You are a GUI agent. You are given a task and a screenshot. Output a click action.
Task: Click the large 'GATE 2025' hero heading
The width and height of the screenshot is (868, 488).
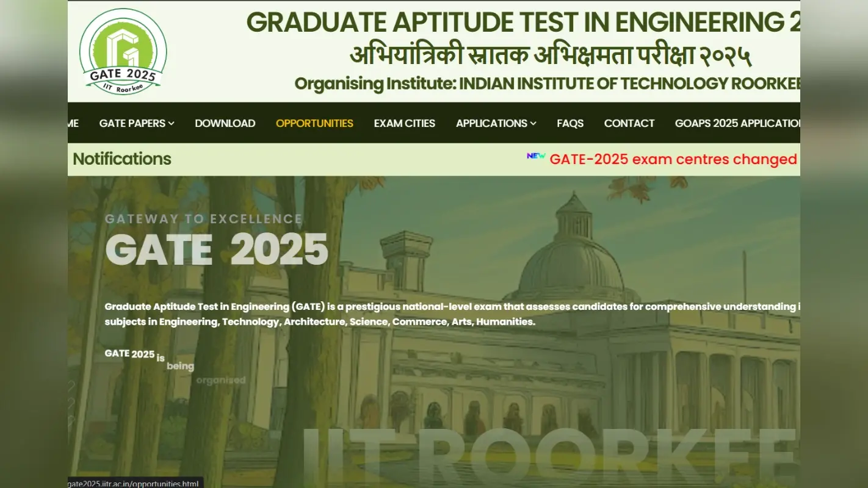click(x=217, y=249)
